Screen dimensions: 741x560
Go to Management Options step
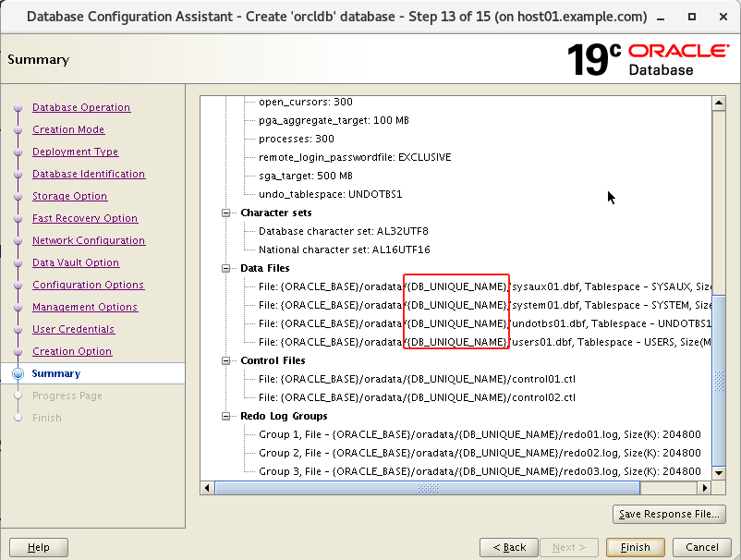(x=85, y=307)
